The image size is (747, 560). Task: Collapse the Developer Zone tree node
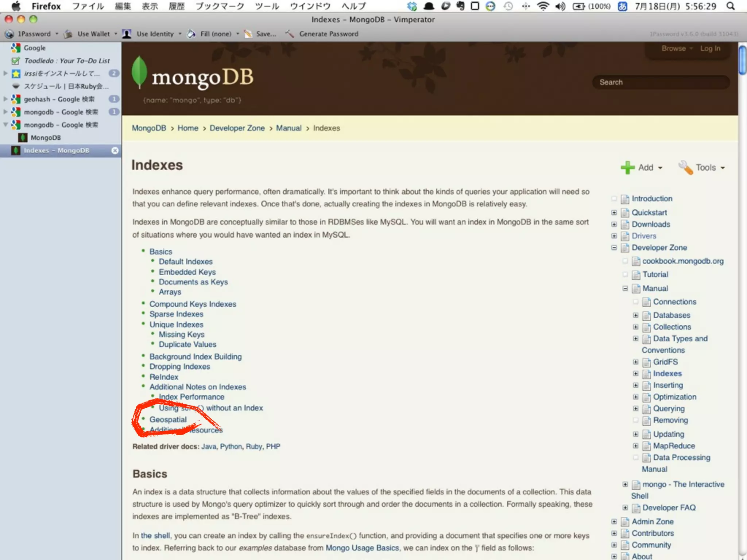click(614, 248)
